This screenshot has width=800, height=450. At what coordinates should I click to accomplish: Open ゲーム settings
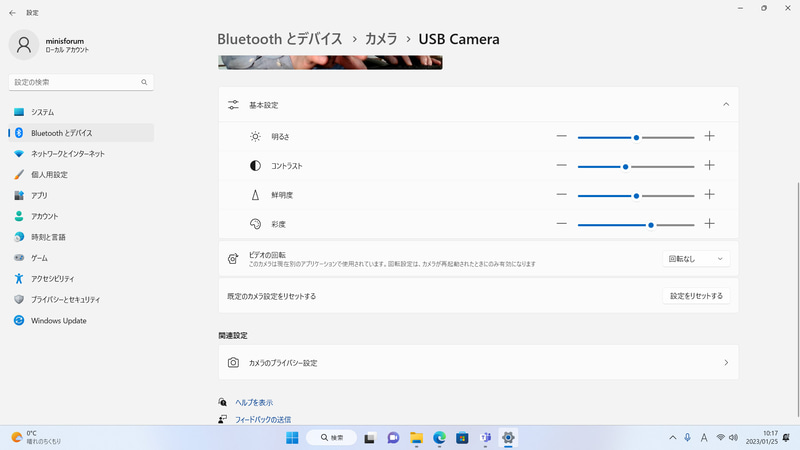point(81,258)
